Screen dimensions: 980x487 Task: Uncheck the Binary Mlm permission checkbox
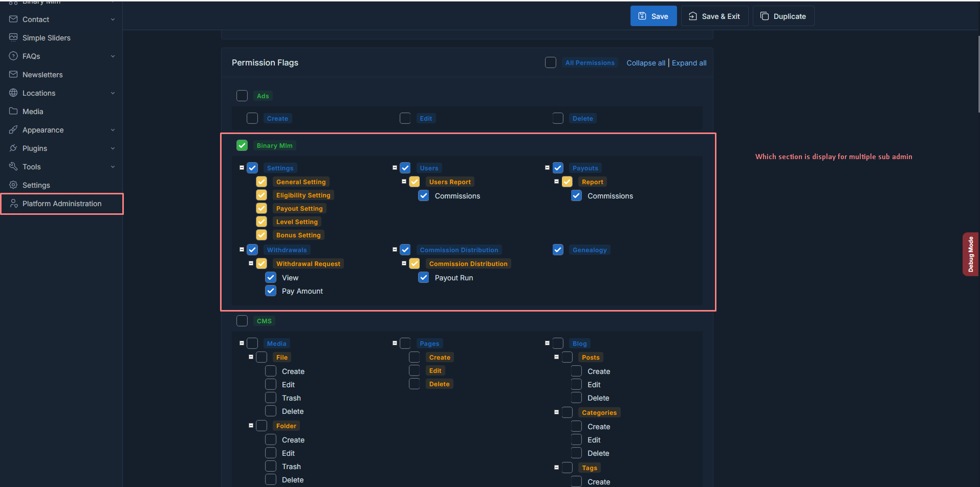242,145
